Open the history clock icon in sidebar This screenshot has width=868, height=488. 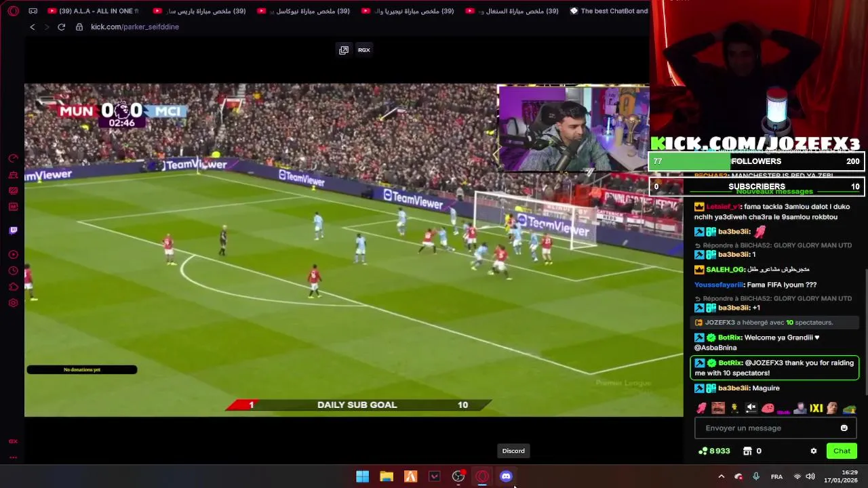tap(13, 271)
